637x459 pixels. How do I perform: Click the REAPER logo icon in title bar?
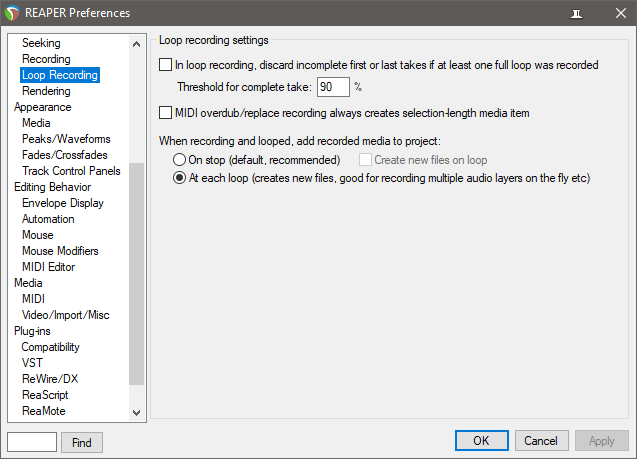pos(12,13)
